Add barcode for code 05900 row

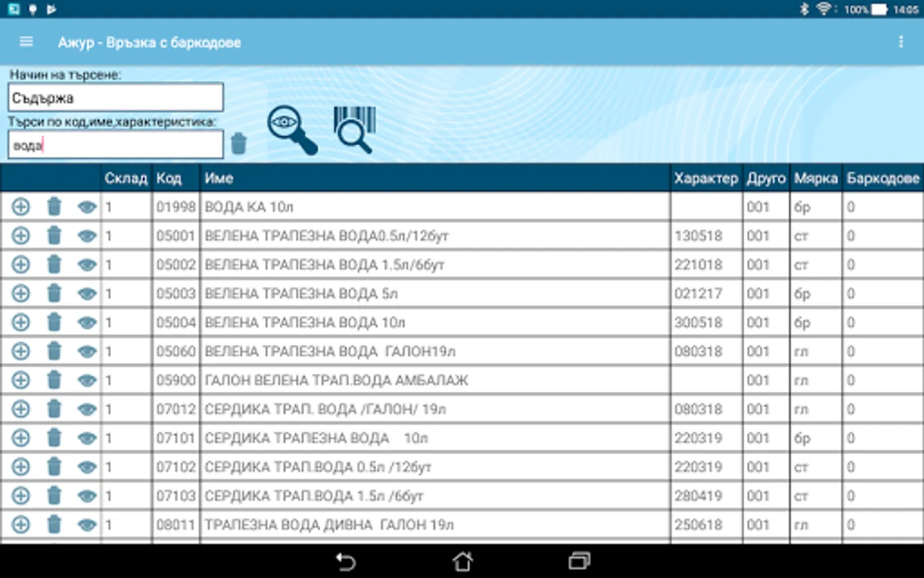[21, 380]
